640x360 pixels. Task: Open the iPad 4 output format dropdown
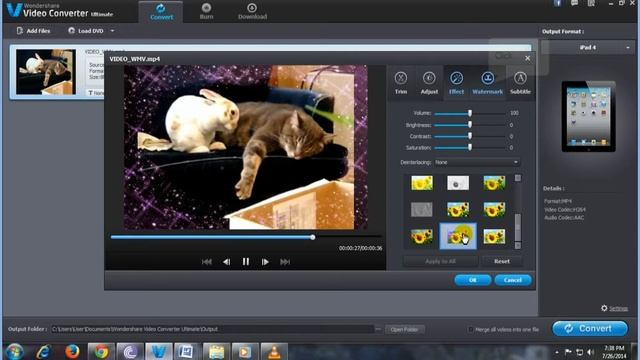pos(588,47)
